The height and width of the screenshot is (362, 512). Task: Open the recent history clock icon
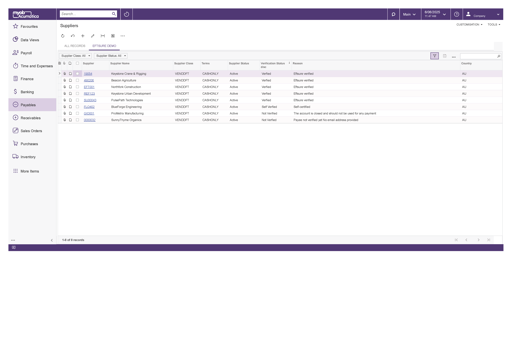point(126,14)
